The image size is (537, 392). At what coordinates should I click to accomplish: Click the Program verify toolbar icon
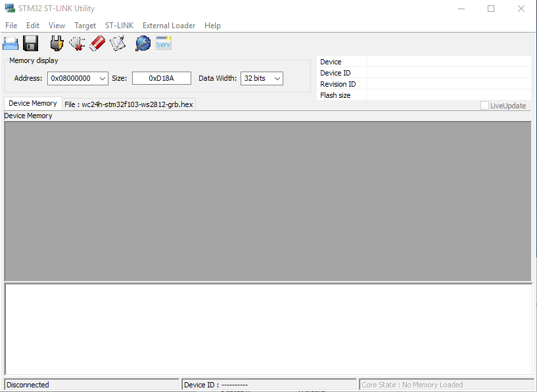click(118, 44)
